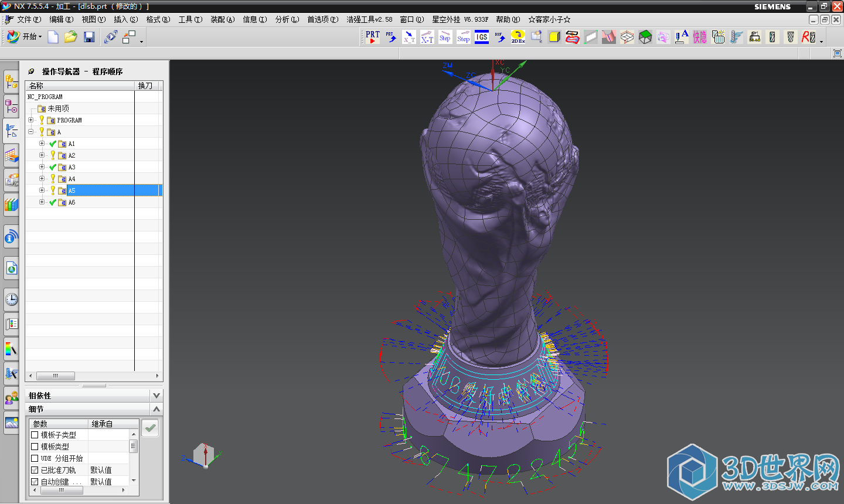Expand the A1 tree node
The width and height of the screenshot is (844, 504).
point(42,144)
